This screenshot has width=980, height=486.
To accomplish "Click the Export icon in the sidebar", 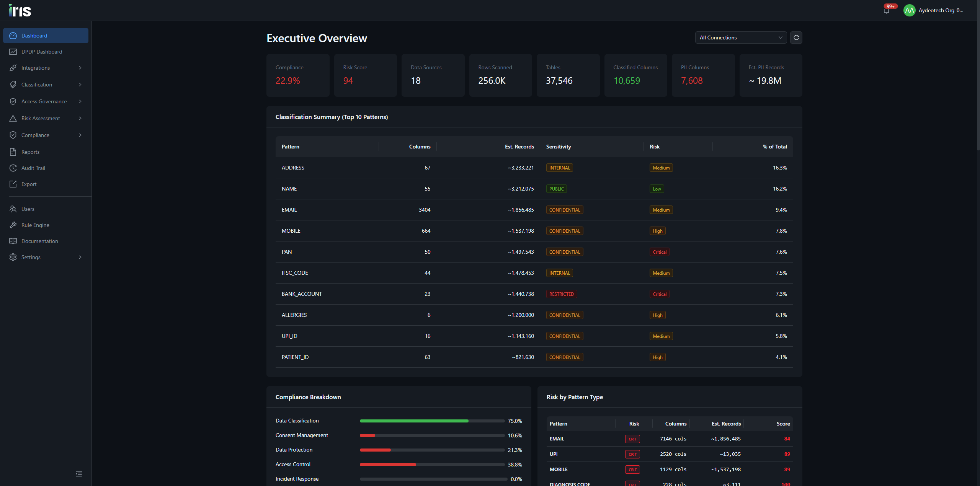I will (x=13, y=184).
